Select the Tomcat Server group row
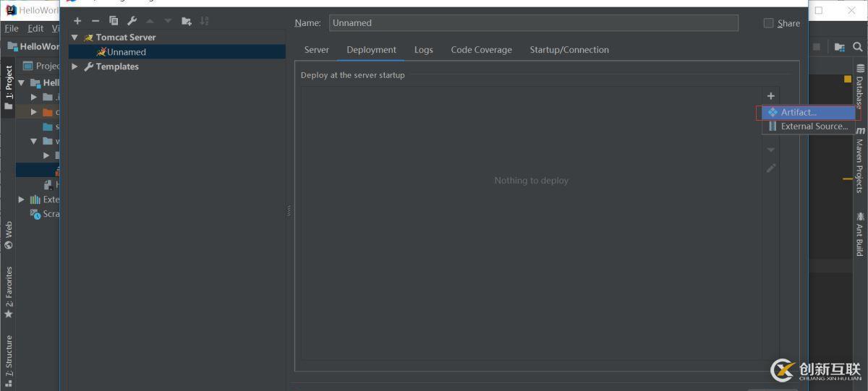 point(177,37)
